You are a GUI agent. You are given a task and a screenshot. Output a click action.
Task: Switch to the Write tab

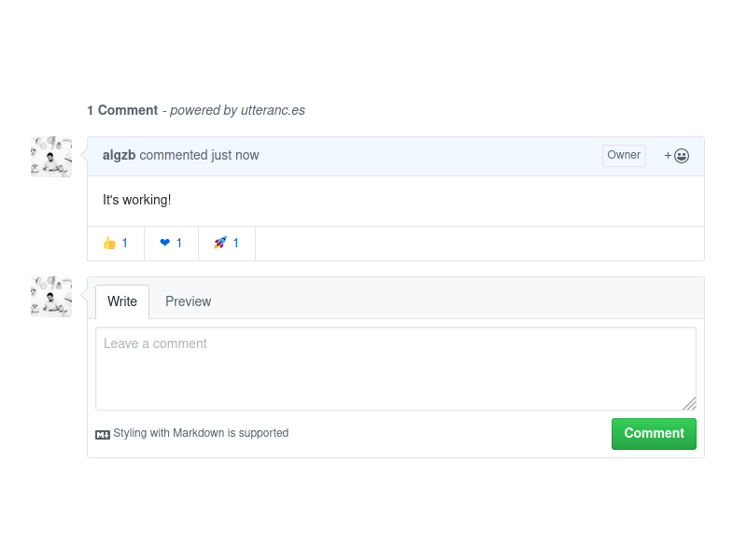(x=122, y=301)
